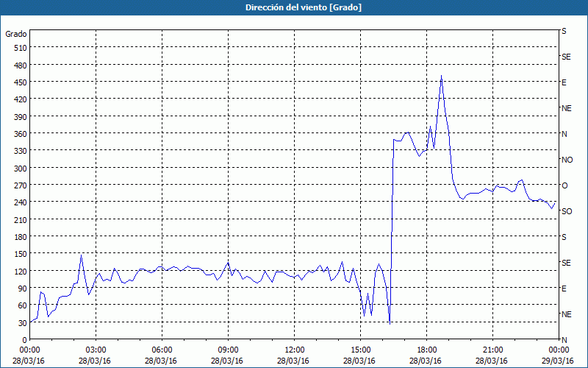
Task: Click the 0 degree label at the axis origin
Action: click(25, 340)
